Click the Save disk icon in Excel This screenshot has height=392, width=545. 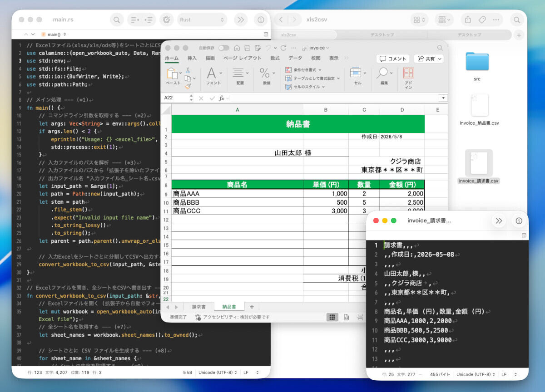[247, 48]
